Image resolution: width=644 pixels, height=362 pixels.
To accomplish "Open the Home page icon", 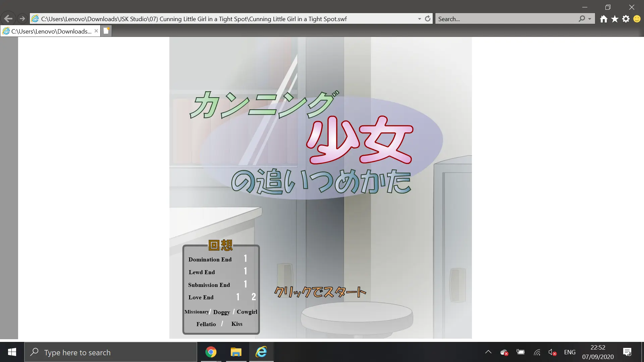I will 604,19.
